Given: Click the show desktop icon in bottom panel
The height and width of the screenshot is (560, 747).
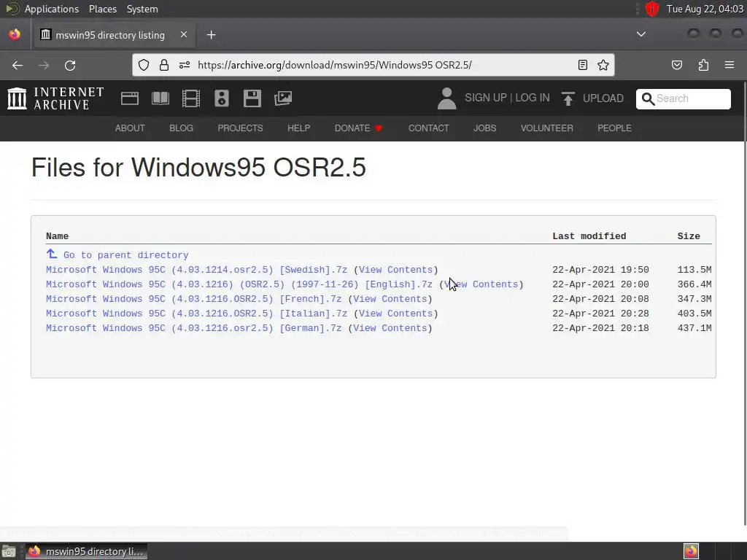Looking at the screenshot, I should 9,551.
